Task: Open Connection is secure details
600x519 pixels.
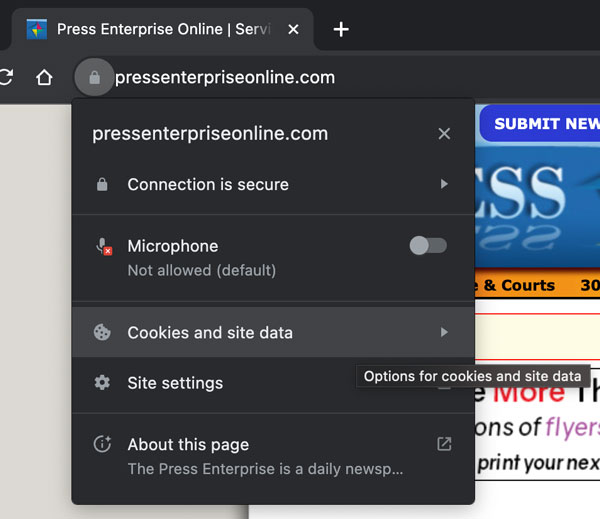Action: tap(273, 184)
